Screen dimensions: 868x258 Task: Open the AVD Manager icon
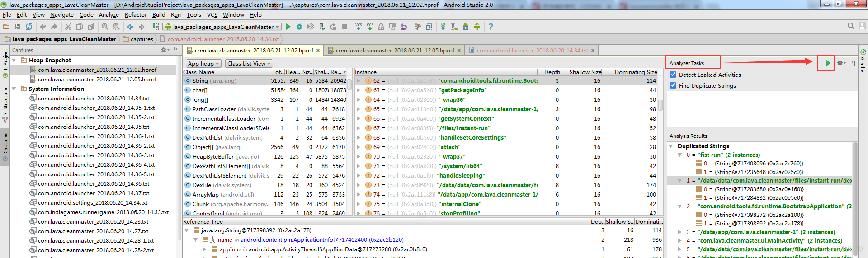454,27
